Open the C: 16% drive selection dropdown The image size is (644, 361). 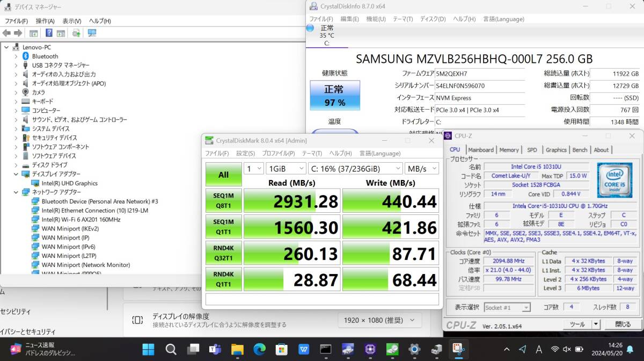[x=355, y=169]
